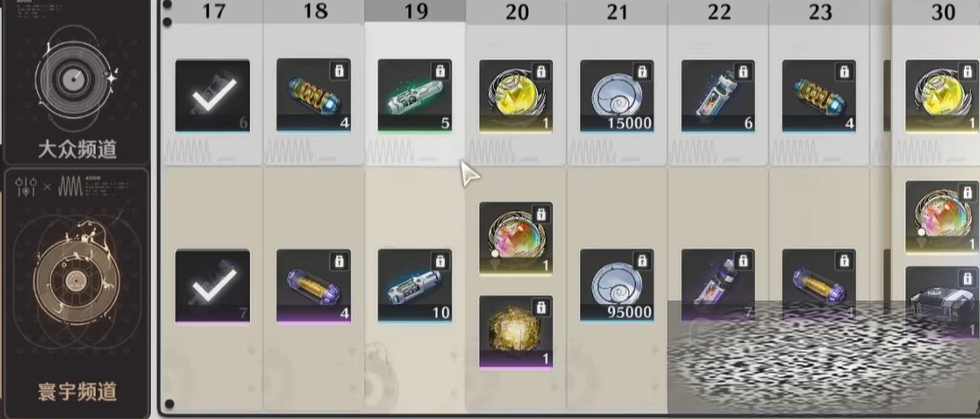Click level 22 film bottle reward with 6

[x=718, y=96]
